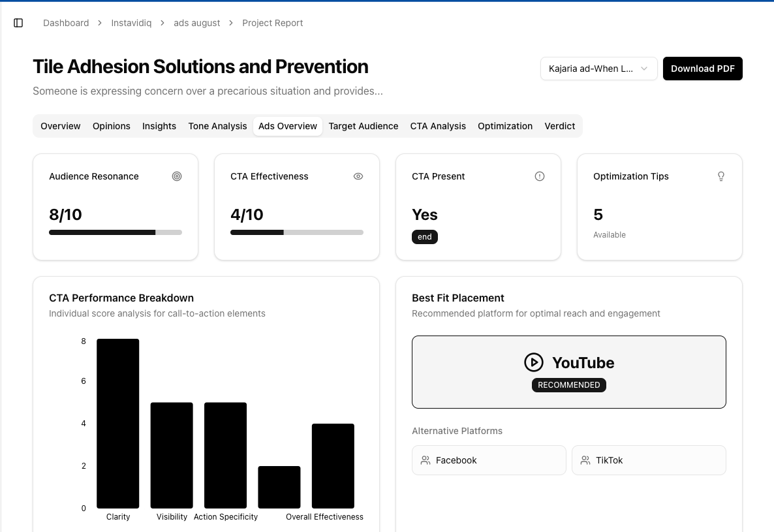Image resolution: width=774 pixels, height=532 pixels.
Task: Click the CTA Effectiveness progress bar
Action: [x=297, y=232]
